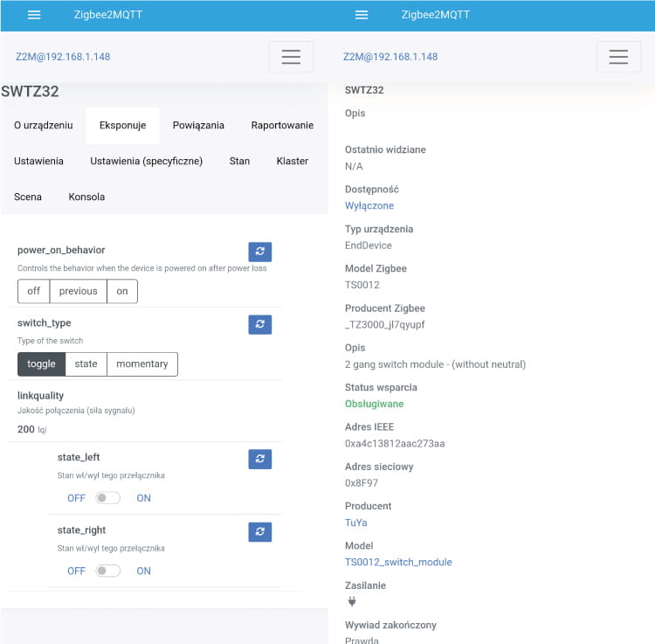Click left Z2M@192.168.1.148 brand link

click(x=63, y=57)
